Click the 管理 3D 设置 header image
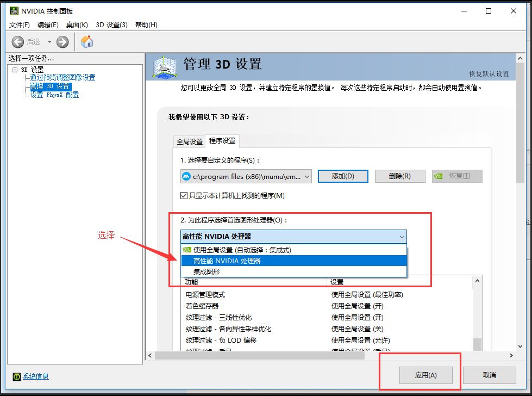 point(165,67)
